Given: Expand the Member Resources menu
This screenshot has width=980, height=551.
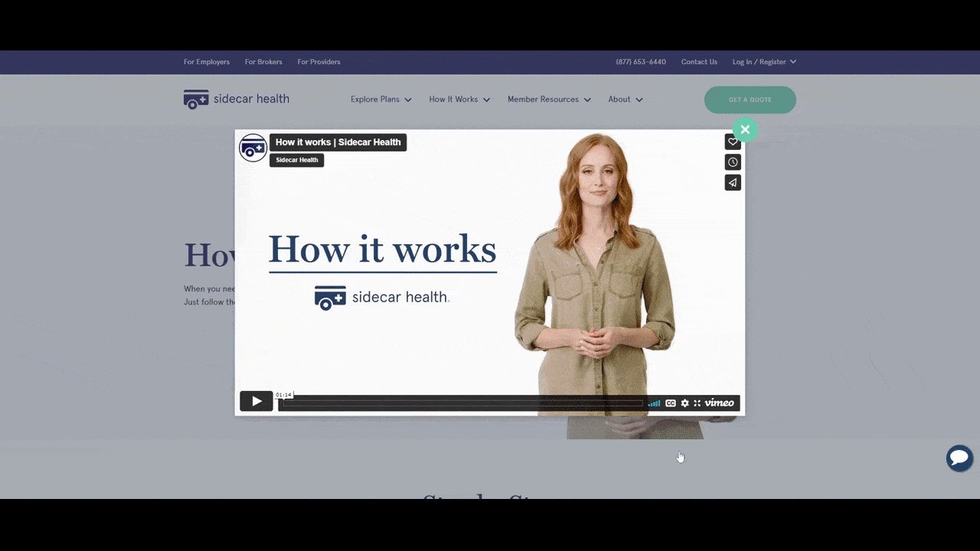Looking at the screenshot, I should click(549, 99).
